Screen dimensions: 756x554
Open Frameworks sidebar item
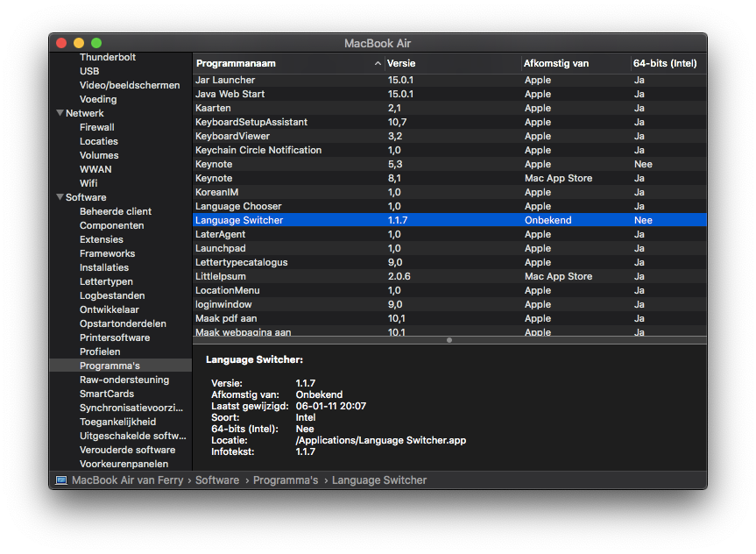point(107,252)
